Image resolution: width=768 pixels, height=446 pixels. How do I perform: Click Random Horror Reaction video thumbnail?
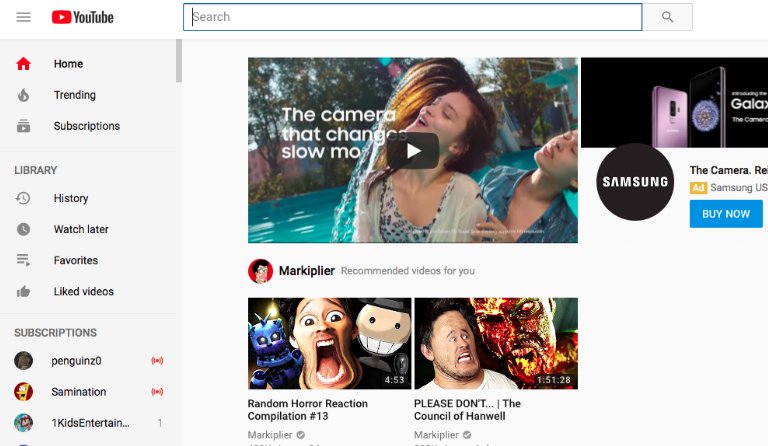(330, 343)
